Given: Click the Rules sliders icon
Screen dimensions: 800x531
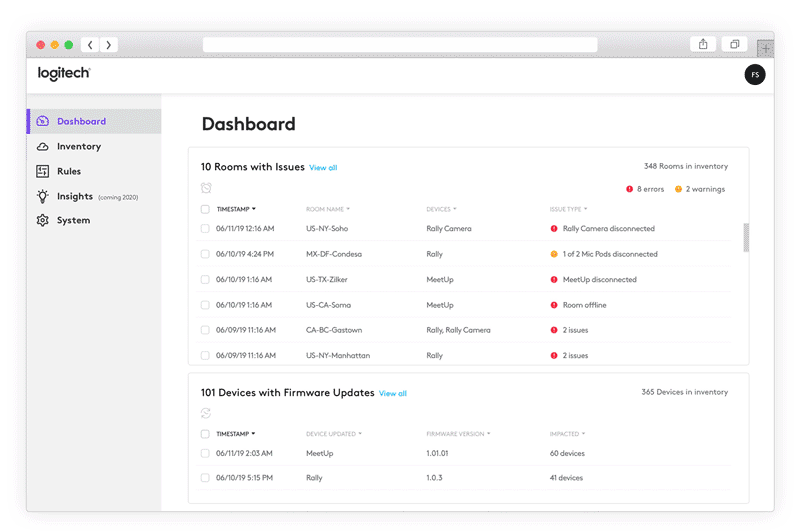Looking at the screenshot, I should [43, 171].
